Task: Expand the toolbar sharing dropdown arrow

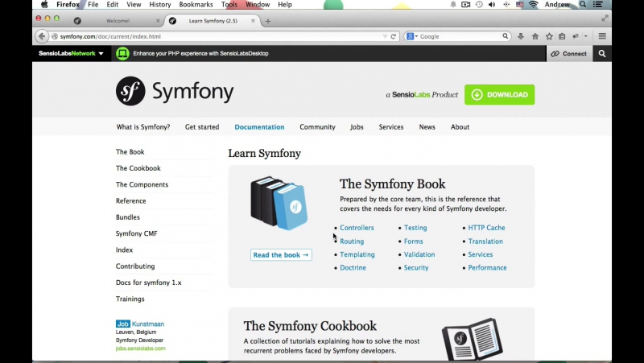Action: (586, 36)
